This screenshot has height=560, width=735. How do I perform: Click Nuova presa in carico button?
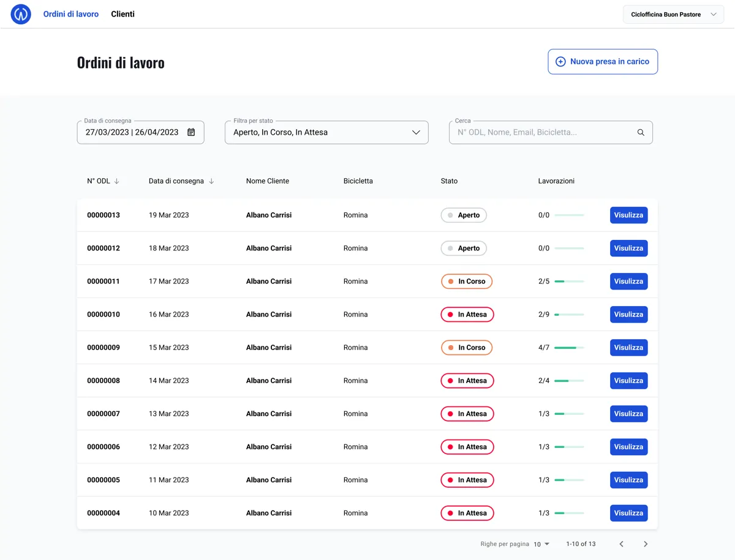[603, 62]
